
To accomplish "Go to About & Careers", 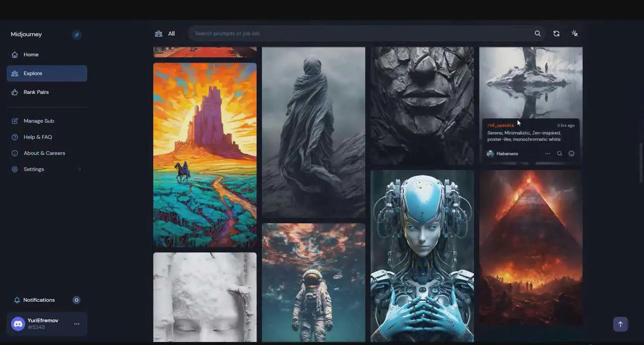I will 44,153.
